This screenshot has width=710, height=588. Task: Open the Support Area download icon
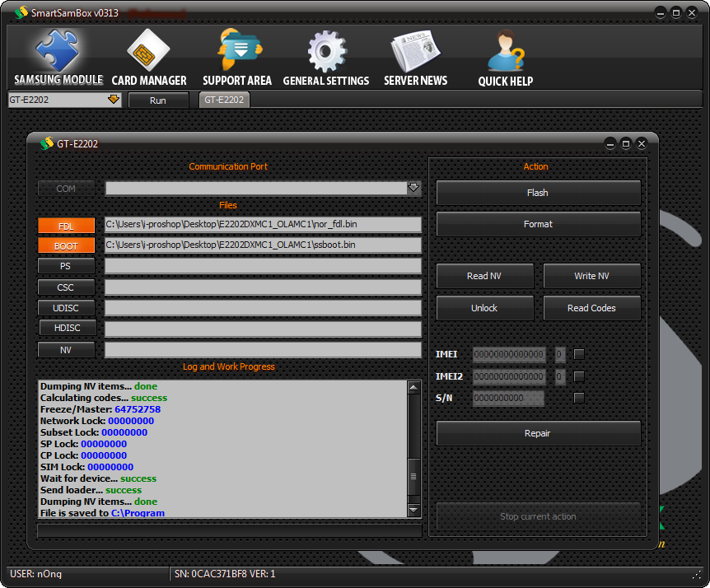pyautogui.click(x=239, y=49)
